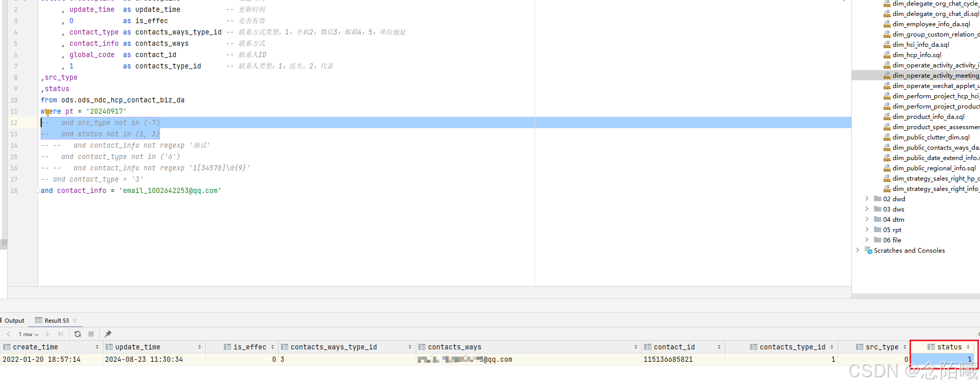Click gutter line number 12
This screenshot has height=387, width=980.
pyautogui.click(x=14, y=123)
